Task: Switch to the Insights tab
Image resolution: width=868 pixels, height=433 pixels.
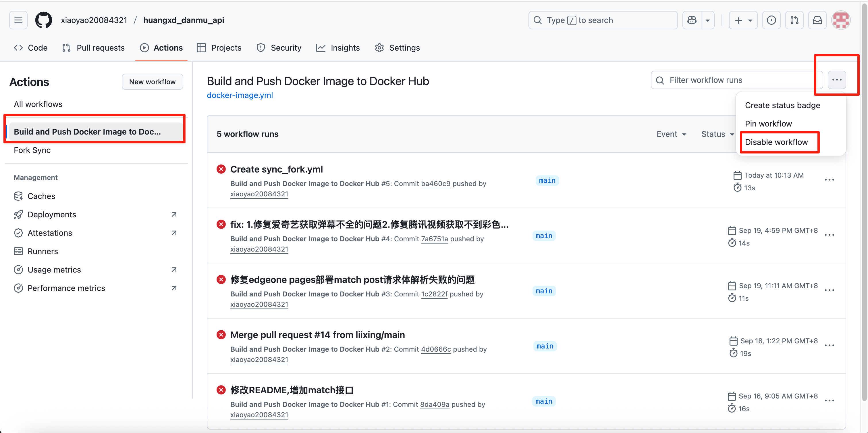Action: tap(338, 48)
